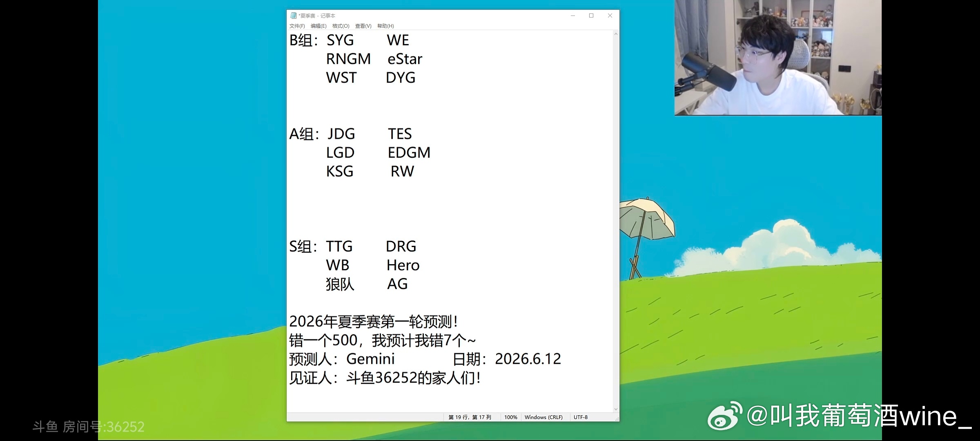Viewport: 980px width, 441px height.
Task: Click the team name WB
Action: pos(338,265)
